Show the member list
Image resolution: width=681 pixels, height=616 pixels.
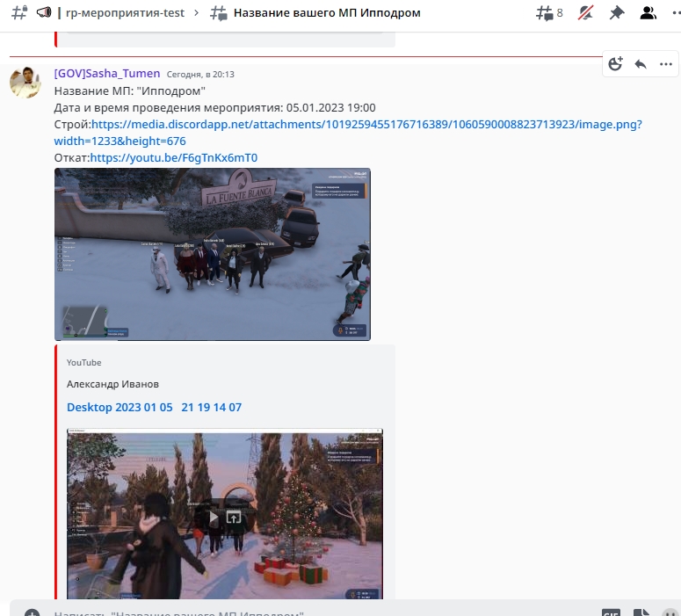648,13
